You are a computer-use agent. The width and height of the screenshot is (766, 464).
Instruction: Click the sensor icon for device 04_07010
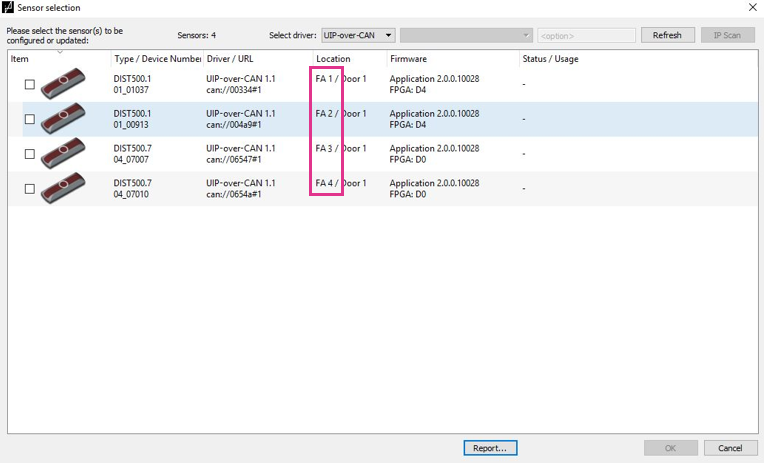tap(63, 188)
